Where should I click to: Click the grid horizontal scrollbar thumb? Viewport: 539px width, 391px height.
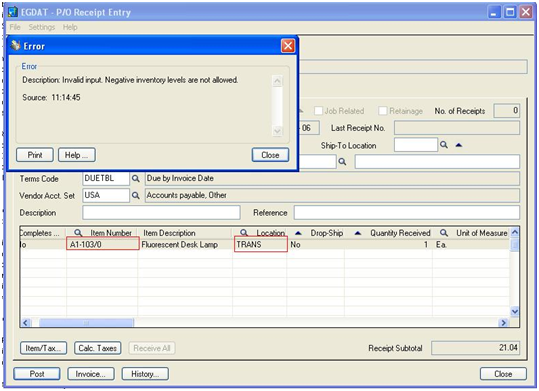86,323
